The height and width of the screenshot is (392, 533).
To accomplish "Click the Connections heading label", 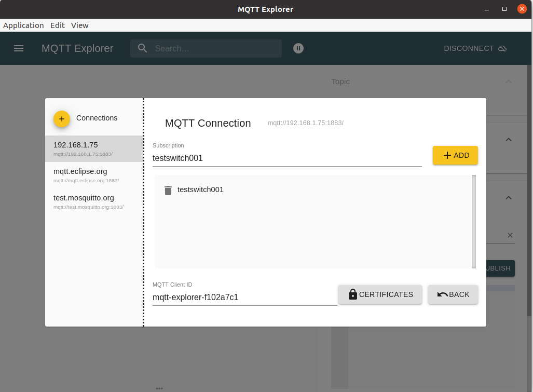I will [97, 118].
